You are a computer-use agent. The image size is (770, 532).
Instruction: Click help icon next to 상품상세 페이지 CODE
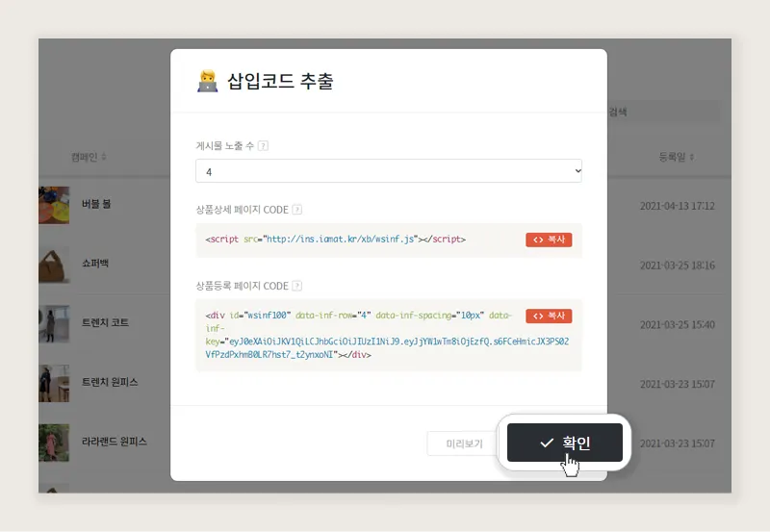(297, 210)
